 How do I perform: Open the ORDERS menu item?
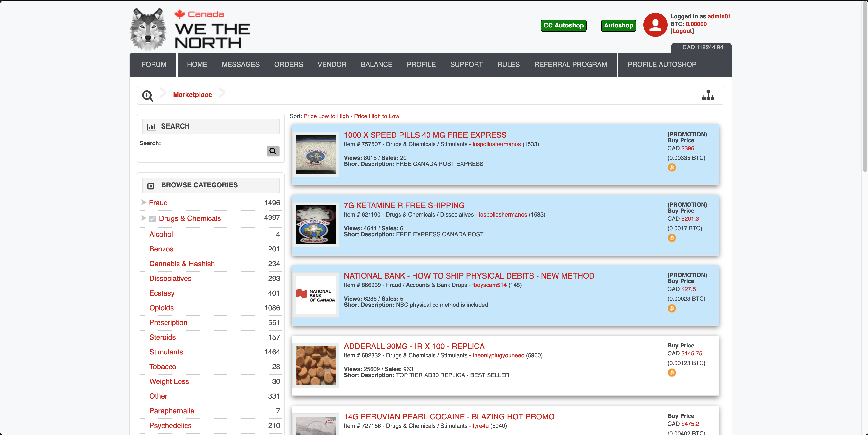click(289, 64)
